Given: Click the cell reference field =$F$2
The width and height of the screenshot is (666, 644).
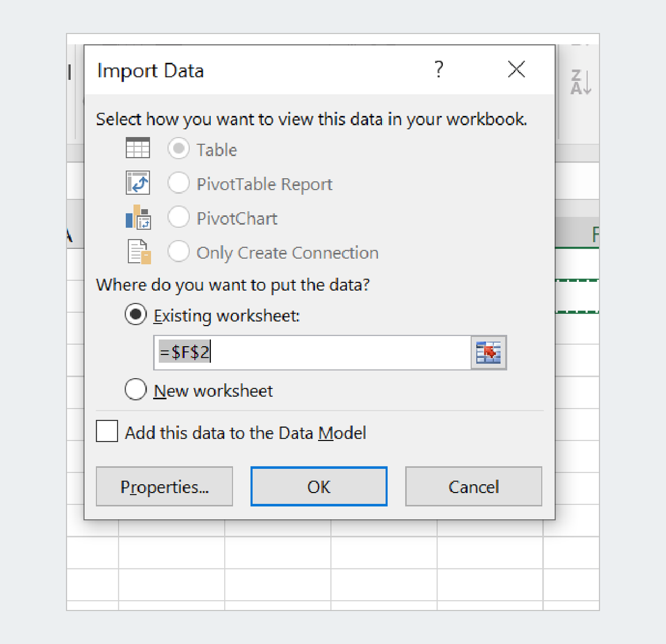Looking at the screenshot, I should pos(312,352).
